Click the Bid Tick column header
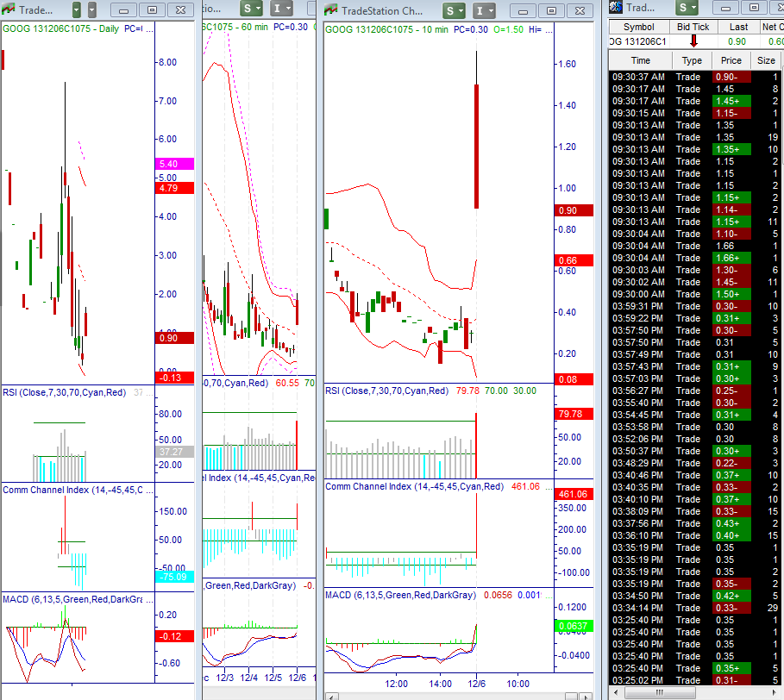This screenshot has width=784, height=700. (693, 27)
